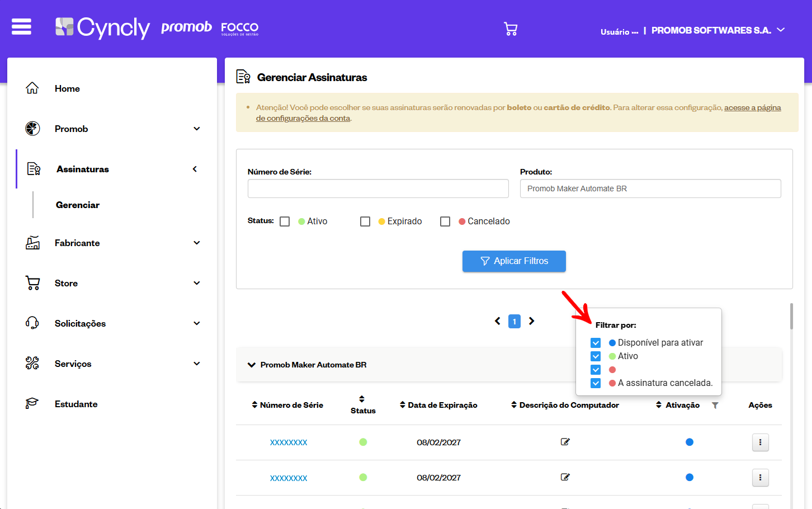Click the Store cart icon in sidebar
Screen dimensions: 812x509
click(x=32, y=283)
